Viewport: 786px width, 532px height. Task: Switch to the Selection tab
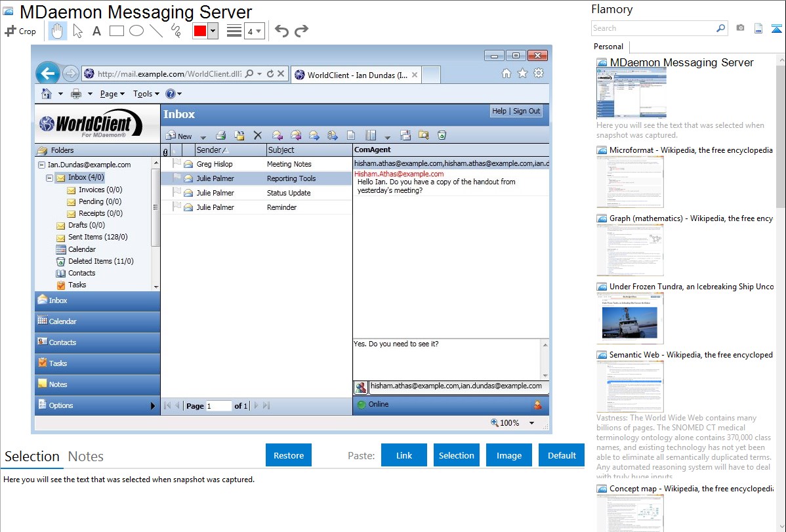click(x=32, y=457)
